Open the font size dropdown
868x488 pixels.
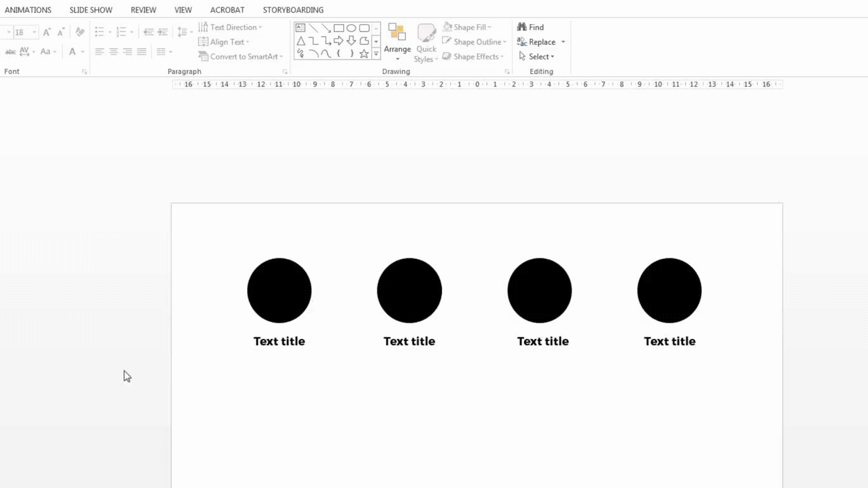[x=35, y=32]
